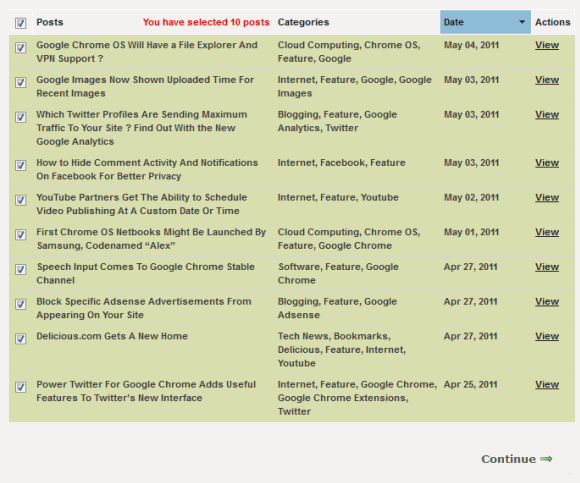This screenshot has width=580, height=483.
Task: Uncheck the Block Specific Adsense Advertisements post
Action: [21, 304]
